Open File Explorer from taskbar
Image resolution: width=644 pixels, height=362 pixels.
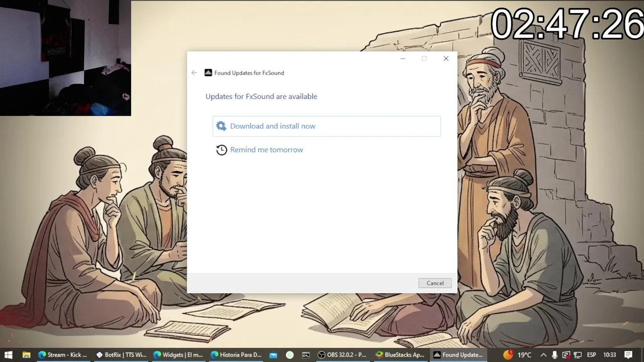point(26,355)
